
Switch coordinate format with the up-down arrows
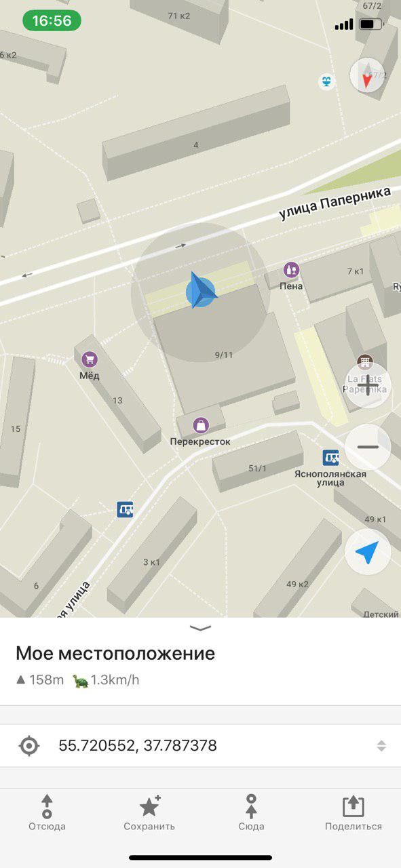pos(381,746)
